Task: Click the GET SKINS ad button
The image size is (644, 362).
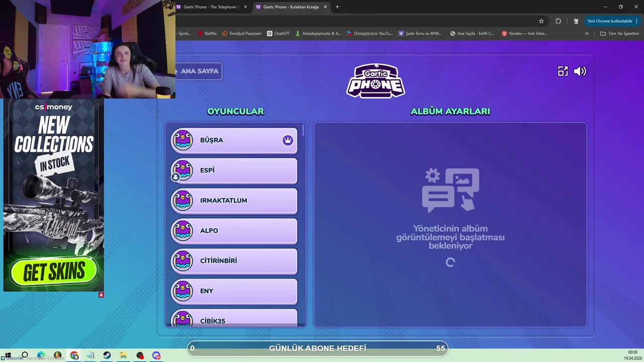Action: pos(54,272)
